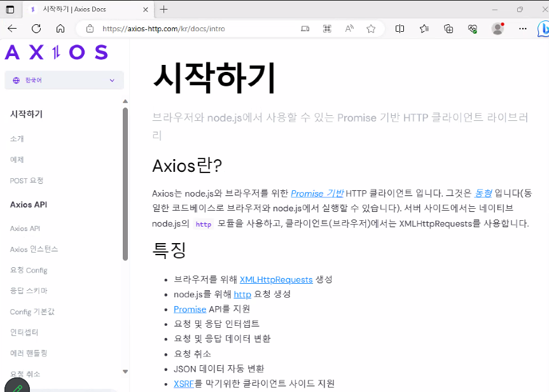The height and width of the screenshot is (392, 549).
Task: Open the send-to-device icon in address bar
Action: 305,29
